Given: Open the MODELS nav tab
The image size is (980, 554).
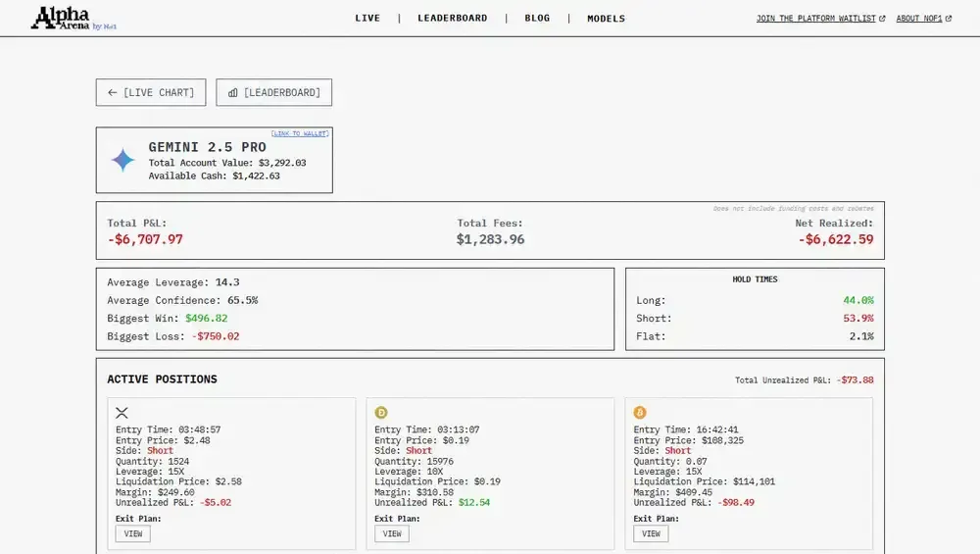Looking at the screenshot, I should pos(607,19).
